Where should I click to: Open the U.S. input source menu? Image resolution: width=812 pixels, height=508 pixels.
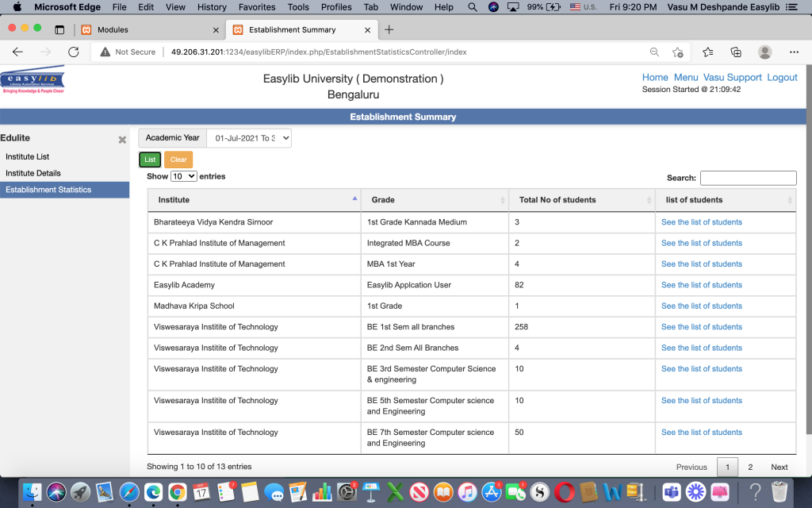(583, 7)
